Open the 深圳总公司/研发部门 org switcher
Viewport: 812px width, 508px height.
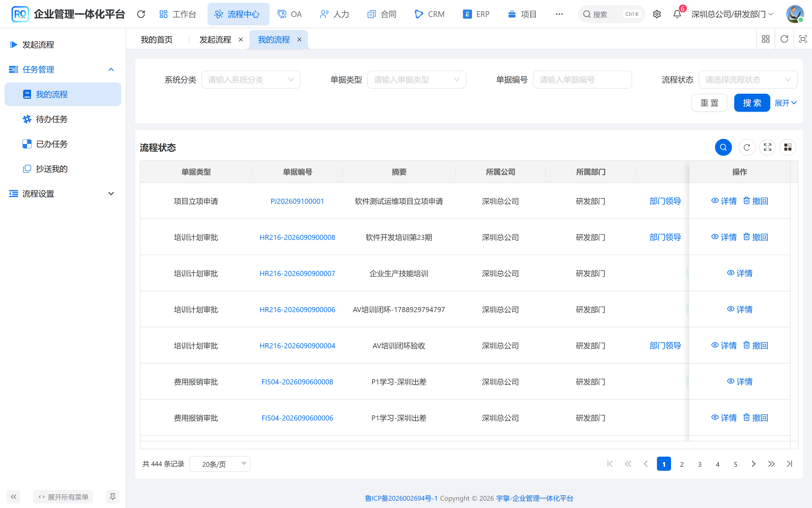tap(732, 14)
